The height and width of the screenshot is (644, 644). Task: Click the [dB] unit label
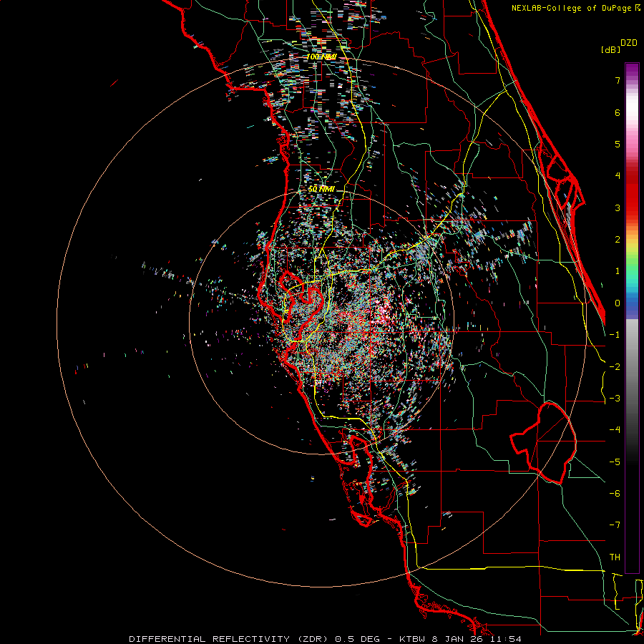click(610, 49)
